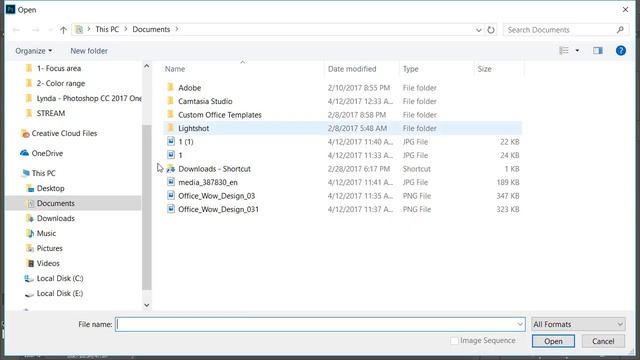Viewport: 640px width, 360px height.
Task: Click the navigation pane scroll up arrow
Action: [x=147, y=66]
